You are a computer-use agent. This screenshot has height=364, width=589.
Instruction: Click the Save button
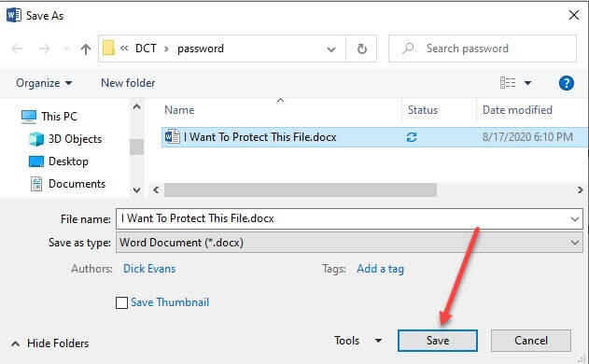point(438,341)
